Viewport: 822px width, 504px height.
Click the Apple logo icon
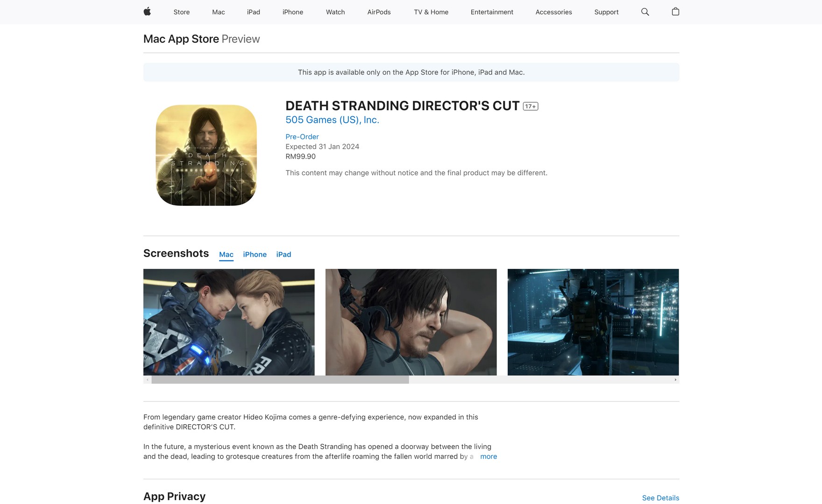pyautogui.click(x=147, y=12)
